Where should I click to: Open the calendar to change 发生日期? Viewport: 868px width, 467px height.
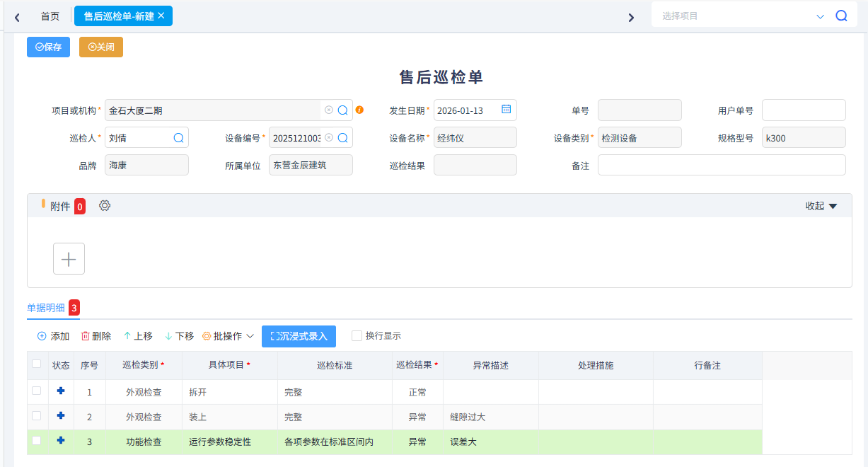click(x=506, y=110)
